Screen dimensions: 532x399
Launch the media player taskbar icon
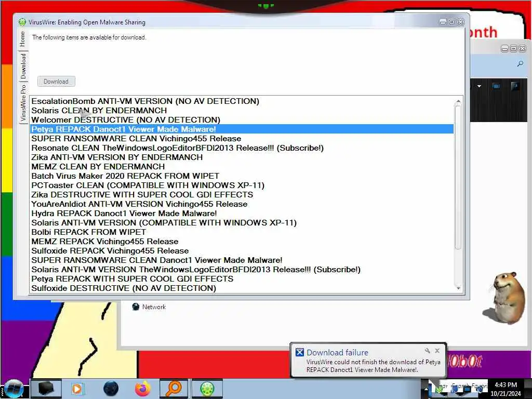pyautogui.click(x=77, y=389)
